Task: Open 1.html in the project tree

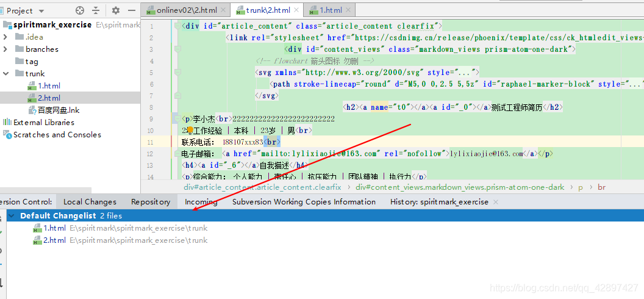Action: tap(49, 86)
